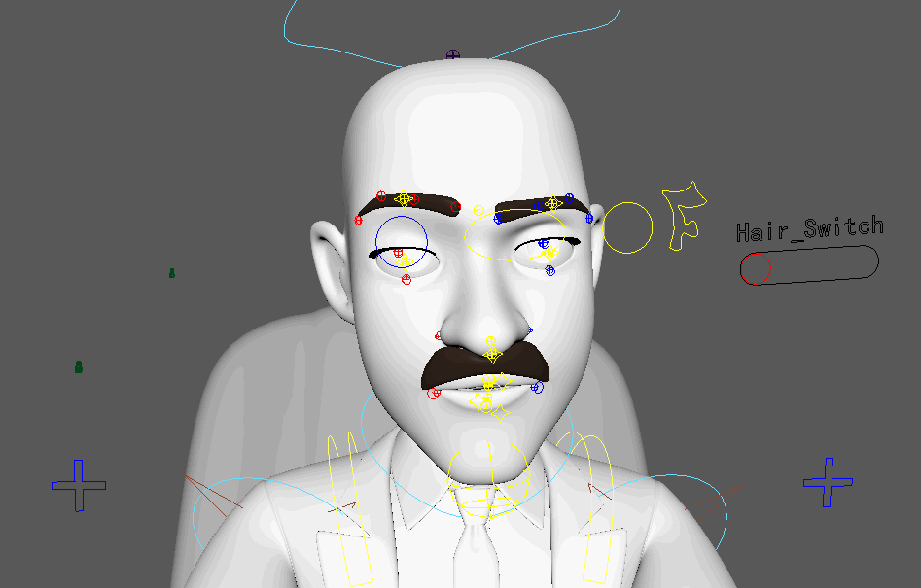Select the yellow ear-shaped control curve
Viewport: 921px width, 588px height.
coord(685,216)
